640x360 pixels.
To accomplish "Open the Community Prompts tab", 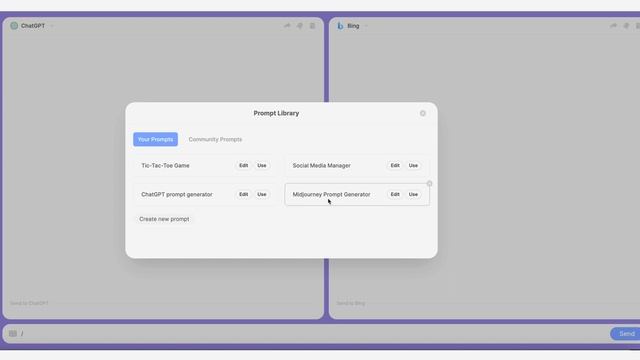I will coord(215,139).
